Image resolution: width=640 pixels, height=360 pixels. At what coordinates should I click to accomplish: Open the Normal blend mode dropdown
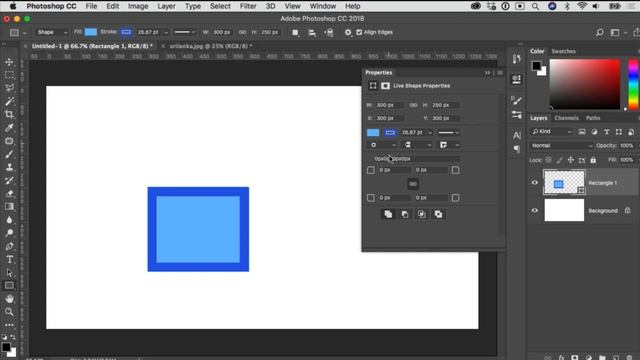(561, 146)
